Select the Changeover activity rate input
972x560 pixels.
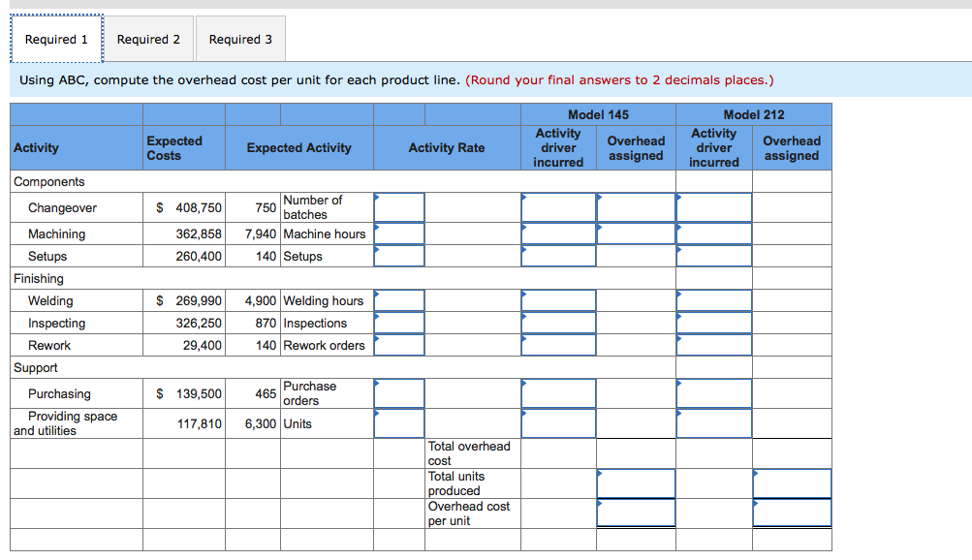point(399,207)
